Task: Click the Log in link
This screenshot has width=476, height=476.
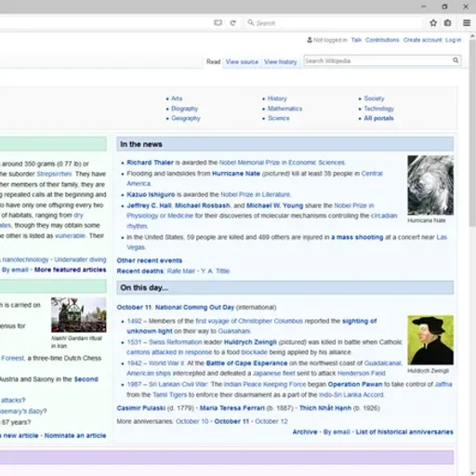Action: point(453,40)
